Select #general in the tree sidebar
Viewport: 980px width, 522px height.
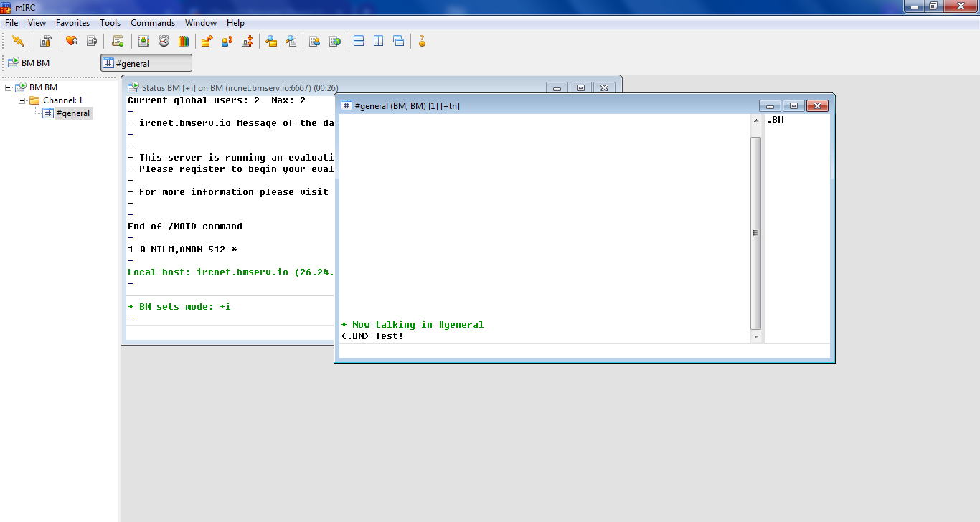72,113
